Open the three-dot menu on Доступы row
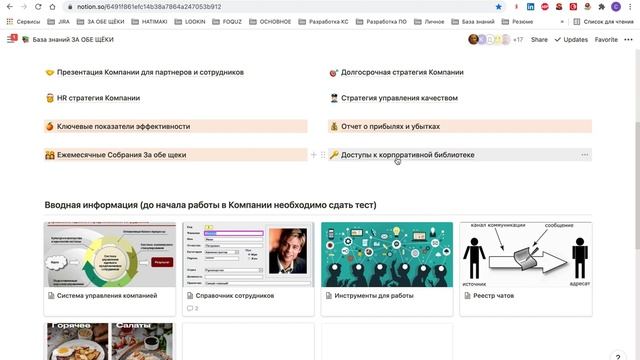Viewport: 640px width, 360px height. [x=584, y=155]
